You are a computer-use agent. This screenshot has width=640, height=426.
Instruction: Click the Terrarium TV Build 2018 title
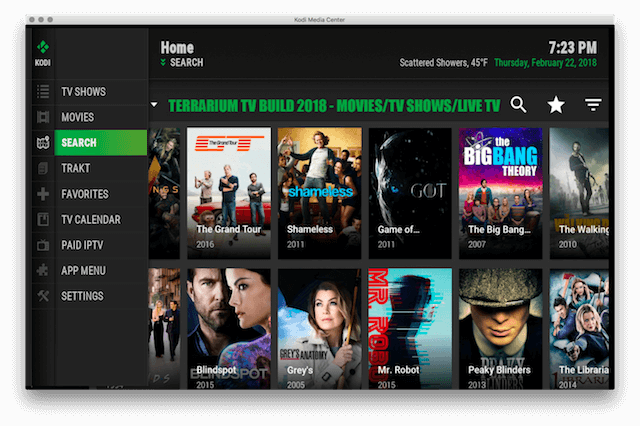tap(334, 106)
